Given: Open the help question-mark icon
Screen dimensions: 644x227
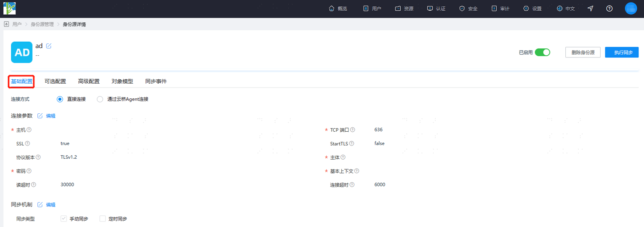Looking at the screenshot, I should pos(609,9).
